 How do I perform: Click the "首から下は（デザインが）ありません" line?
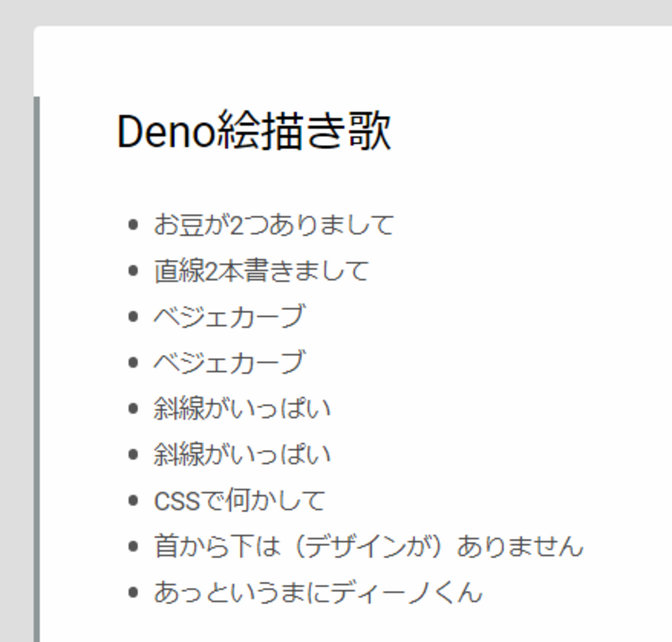pyautogui.click(x=369, y=546)
